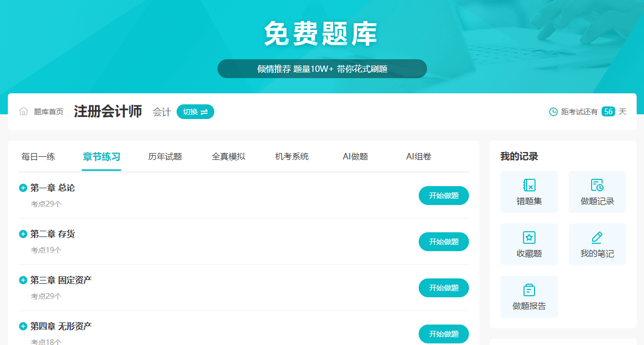
Task: Expand the 第二章 存货 chapter
Action: [23, 234]
